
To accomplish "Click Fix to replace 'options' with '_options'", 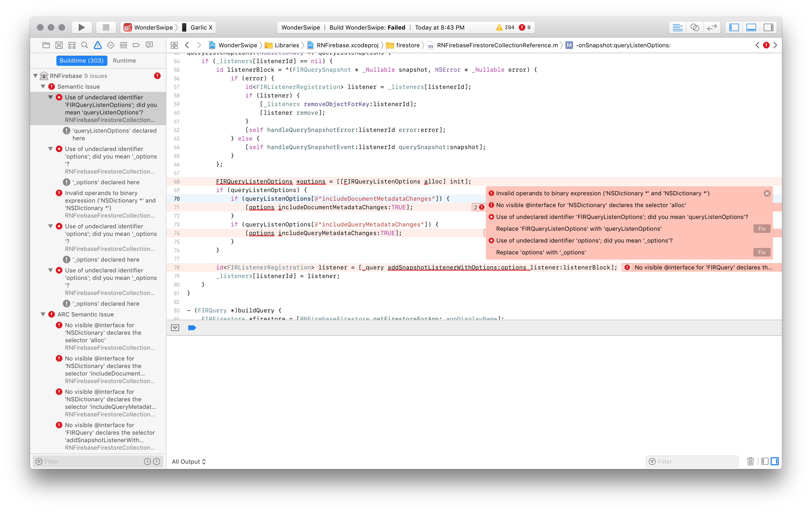I will coord(762,252).
